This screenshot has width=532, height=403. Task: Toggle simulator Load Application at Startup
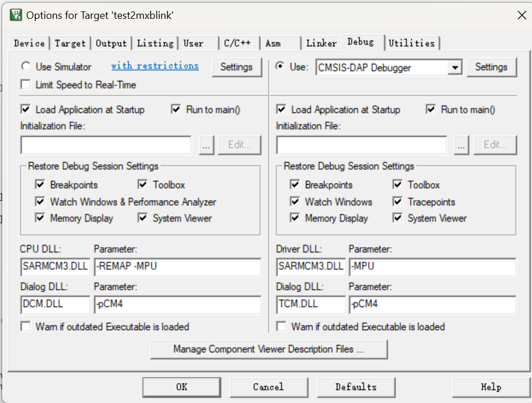[x=26, y=109]
